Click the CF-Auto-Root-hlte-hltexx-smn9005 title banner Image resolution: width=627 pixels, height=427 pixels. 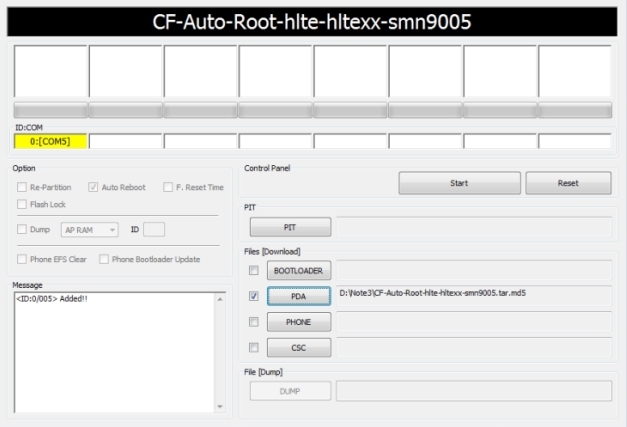pos(312,22)
